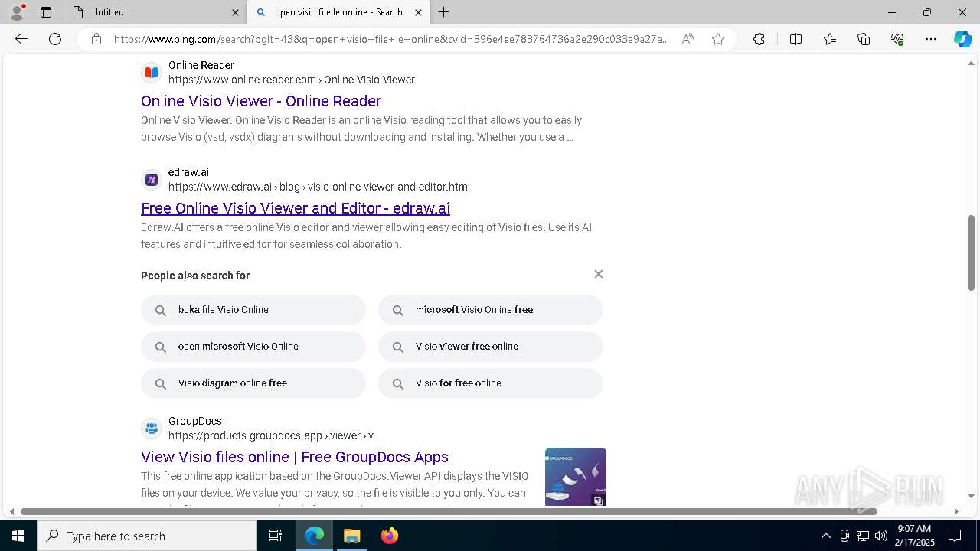Open Browser essentials heart icon

coord(897,39)
